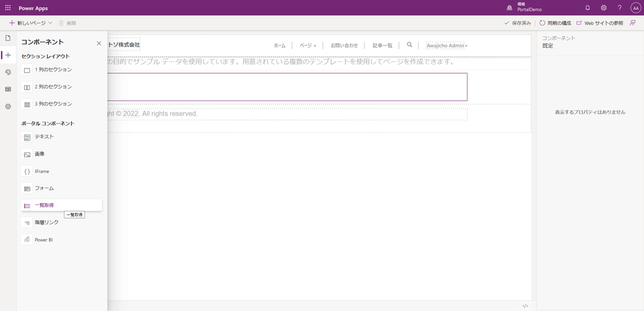
Task: Open the Awajicho Admin user dropdown
Action: (x=447, y=46)
